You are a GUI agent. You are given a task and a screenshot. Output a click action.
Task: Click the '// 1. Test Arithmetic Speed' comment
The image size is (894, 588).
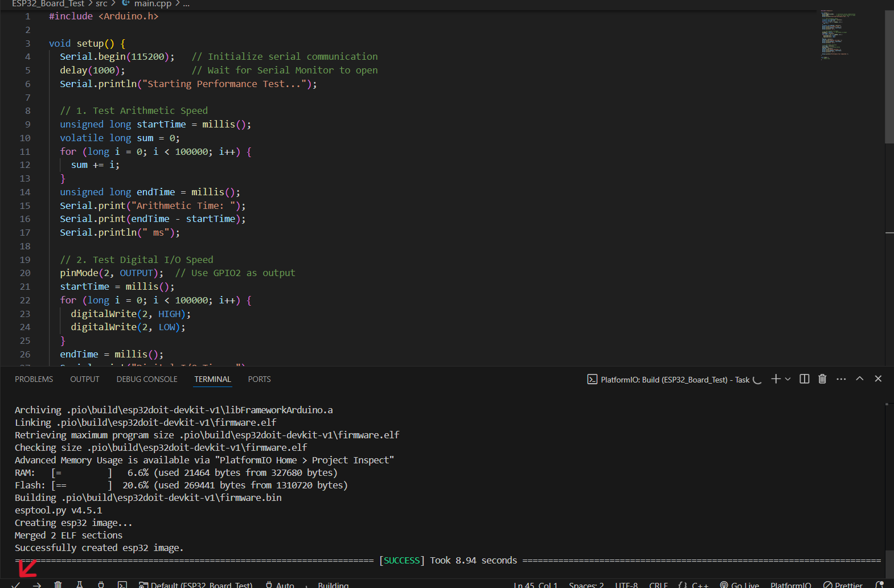[x=134, y=111]
